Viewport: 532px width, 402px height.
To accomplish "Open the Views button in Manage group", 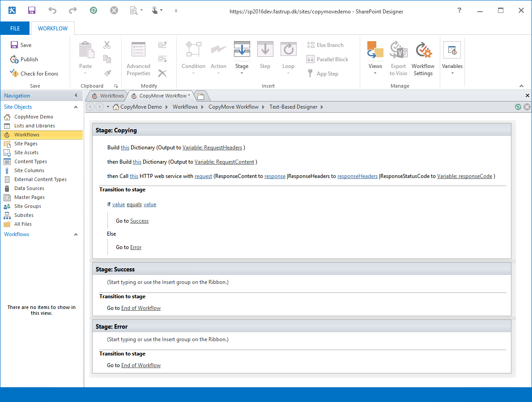I will point(375,58).
